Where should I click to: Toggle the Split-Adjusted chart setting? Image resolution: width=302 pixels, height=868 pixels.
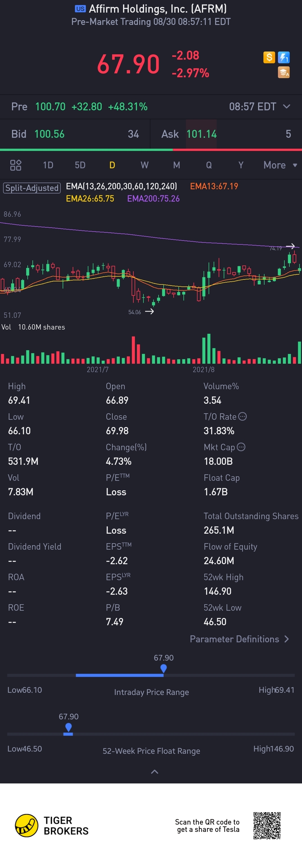pos(32,188)
